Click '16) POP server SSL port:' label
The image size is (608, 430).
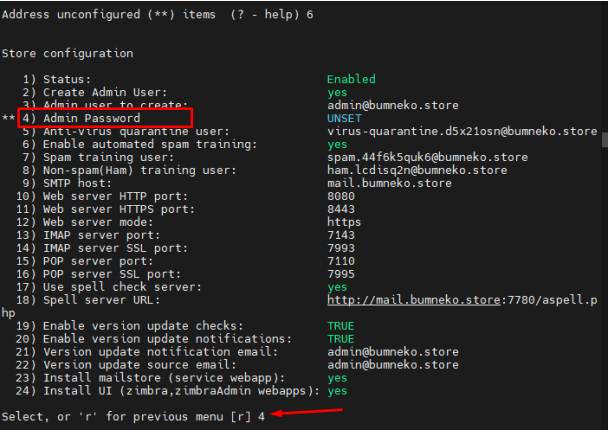coord(98,274)
